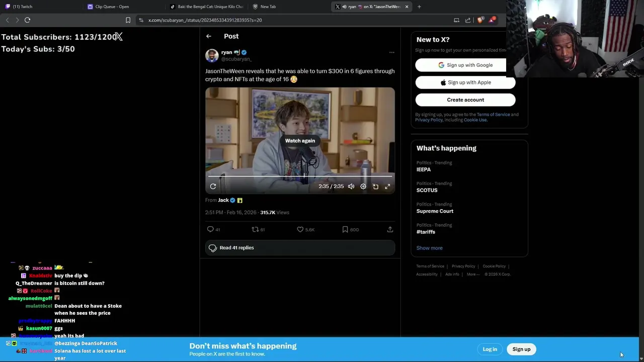644x362 pixels.
Task: Reply to the post via comment icon
Action: click(x=210, y=229)
